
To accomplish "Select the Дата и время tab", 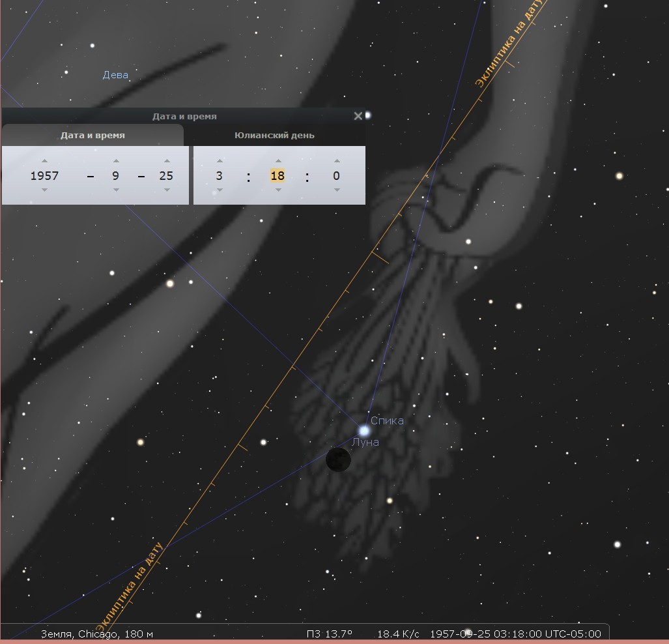I will [x=93, y=136].
